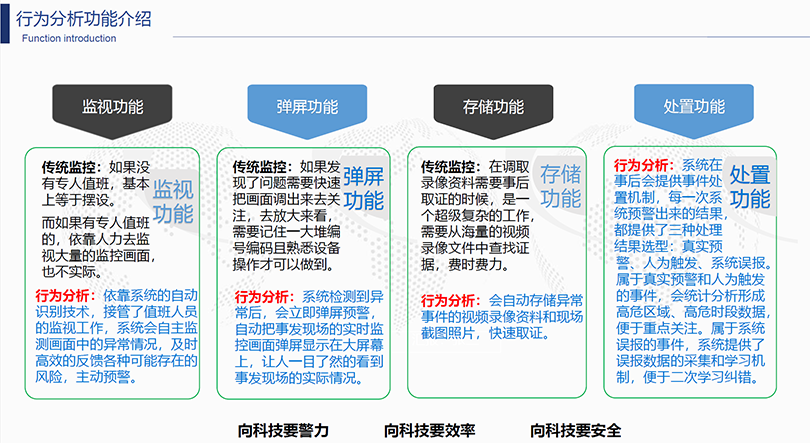Click the 监视功能 dark header tag
Image resolution: width=810 pixels, height=443 pixels.
[112, 111]
